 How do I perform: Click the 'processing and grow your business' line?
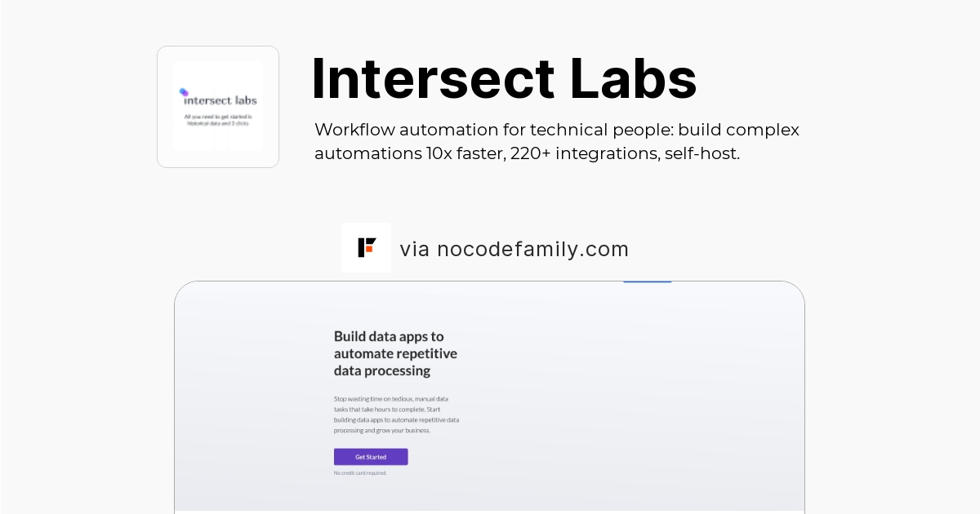[381, 430]
